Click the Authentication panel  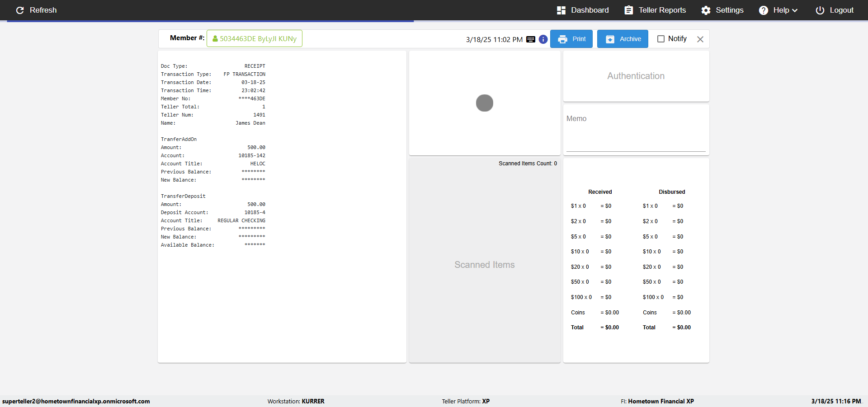coord(636,76)
